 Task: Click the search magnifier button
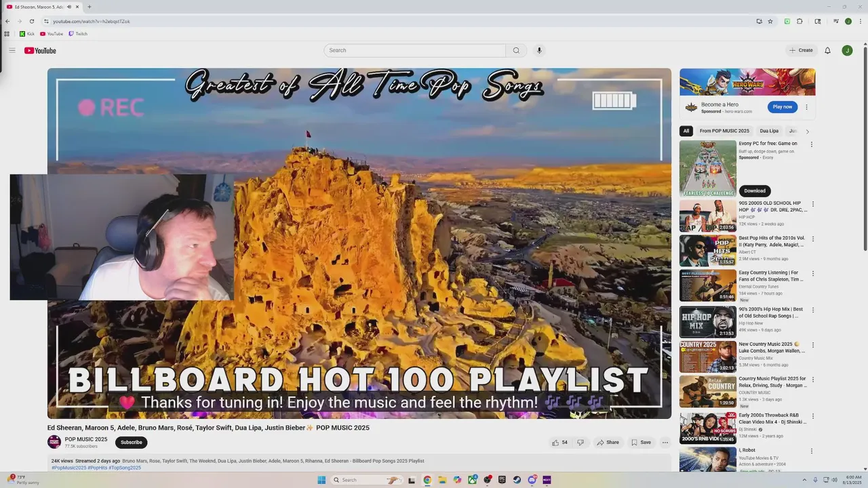[516, 50]
